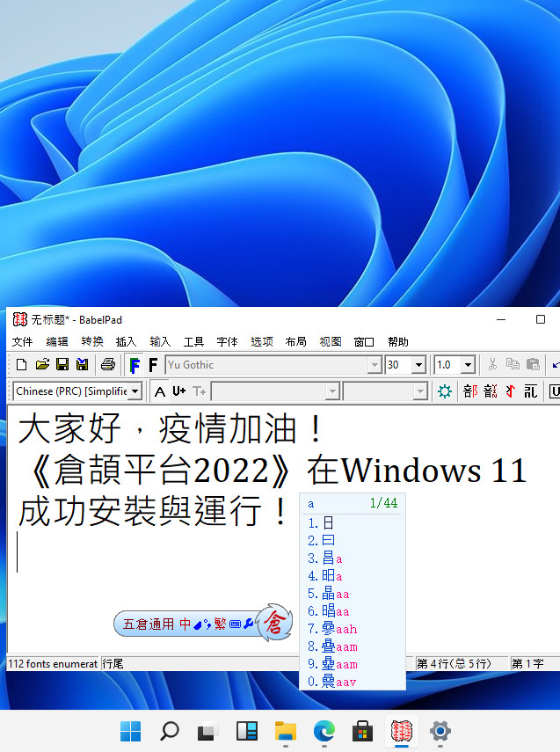Click the red arrow variant icon
The height and width of the screenshot is (752, 560).
(x=511, y=391)
